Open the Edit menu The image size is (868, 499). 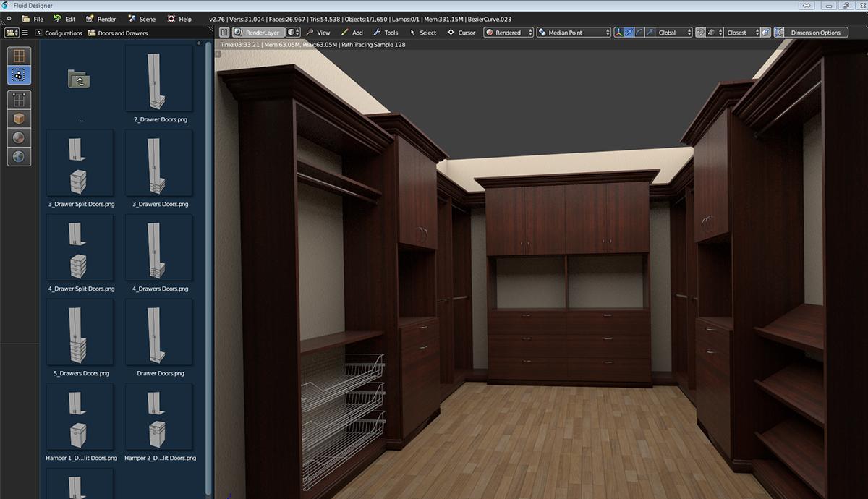coord(64,19)
